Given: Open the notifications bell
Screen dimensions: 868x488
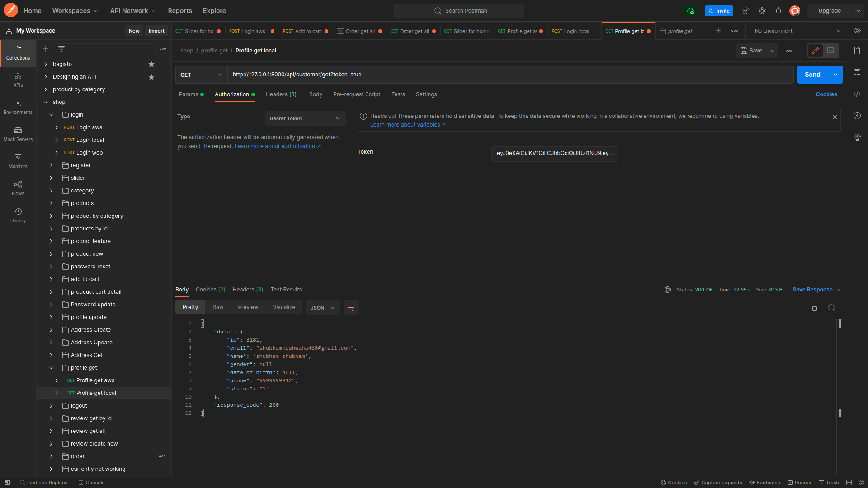Looking at the screenshot, I should click(778, 11).
